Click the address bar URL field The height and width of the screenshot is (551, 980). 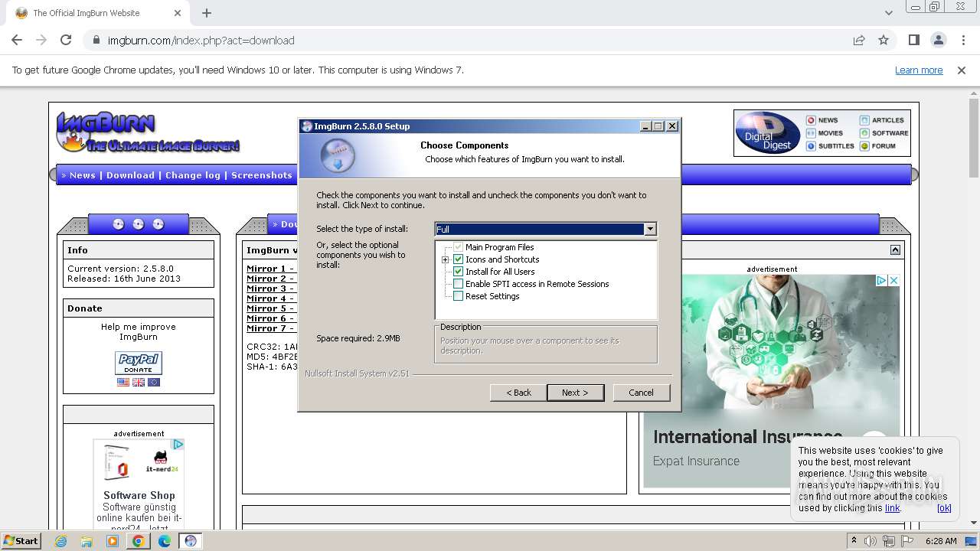point(467,40)
